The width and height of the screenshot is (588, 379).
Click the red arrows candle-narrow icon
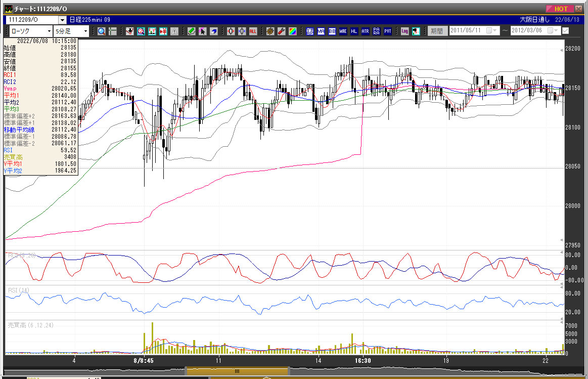[231, 31]
